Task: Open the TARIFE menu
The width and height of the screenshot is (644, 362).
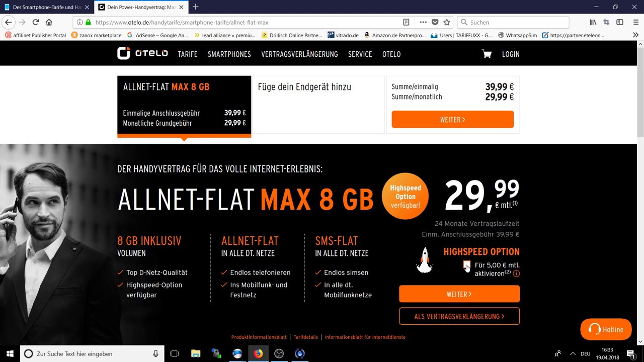Action: click(188, 54)
